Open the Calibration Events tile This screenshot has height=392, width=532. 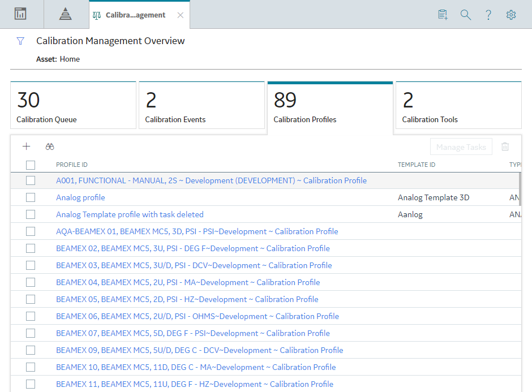pyautogui.click(x=201, y=105)
